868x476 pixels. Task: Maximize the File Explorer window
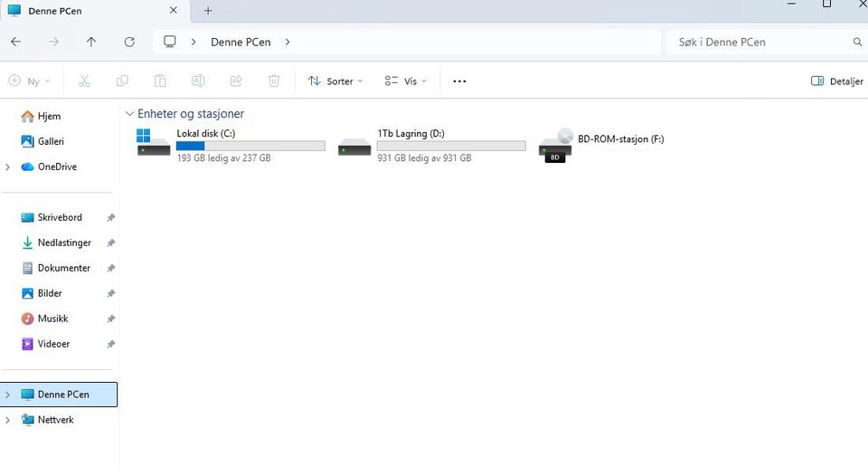click(827, 4)
